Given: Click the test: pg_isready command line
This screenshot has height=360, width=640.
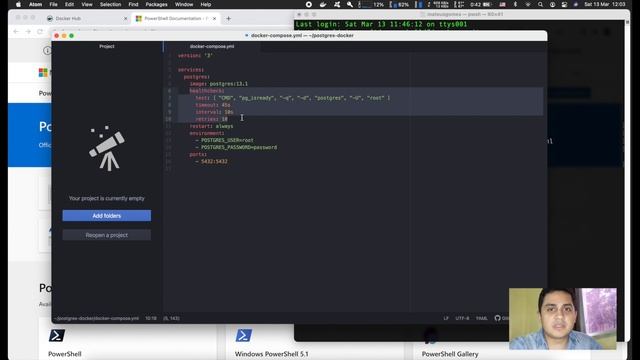Looking at the screenshot, I should click(x=293, y=98).
